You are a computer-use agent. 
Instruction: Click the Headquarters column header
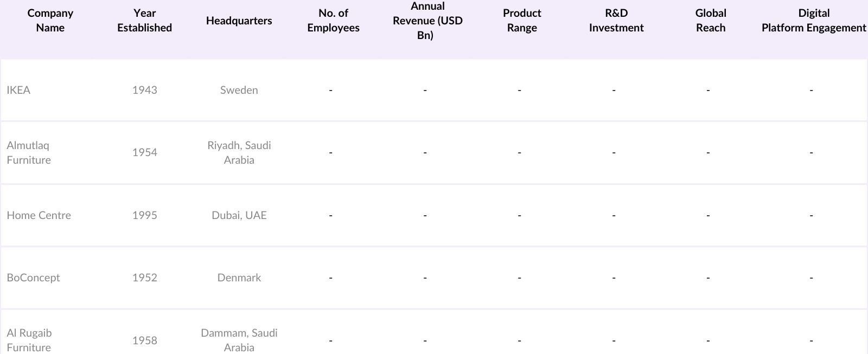click(x=239, y=21)
